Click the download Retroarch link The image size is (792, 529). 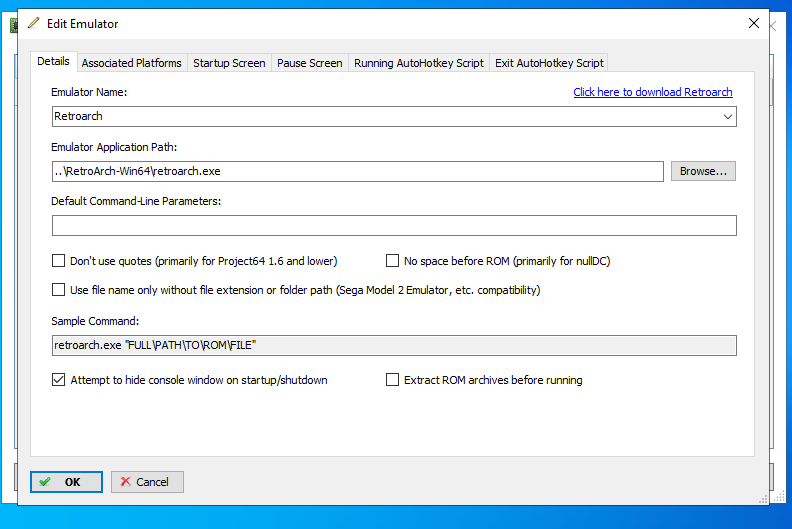click(653, 92)
